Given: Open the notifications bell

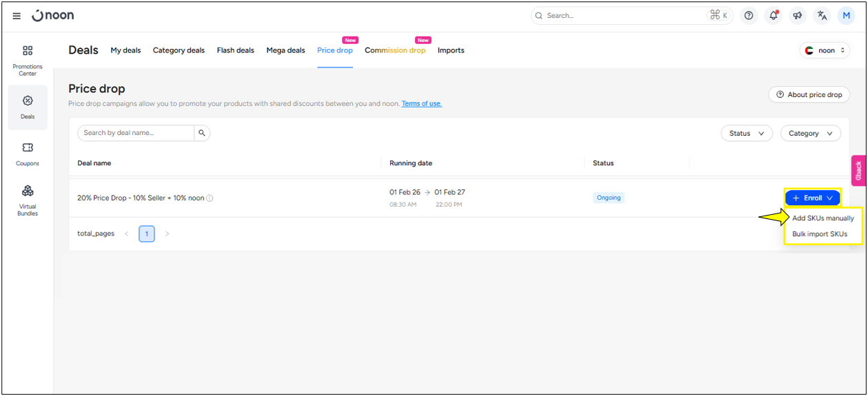Looking at the screenshot, I should coord(773,16).
